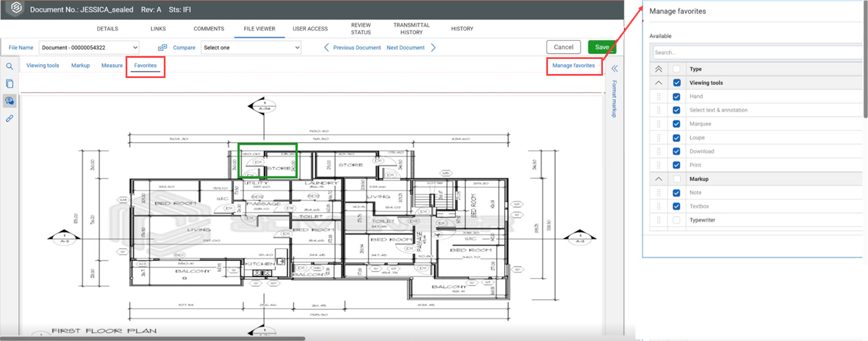The width and height of the screenshot is (868, 341).
Task: Enable the Typewriter checkbox
Action: pyautogui.click(x=676, y=220)
